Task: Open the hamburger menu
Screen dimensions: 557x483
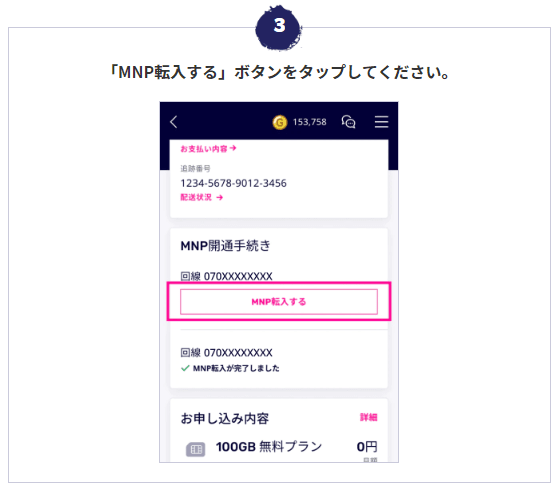Action: [x=381, y=122]
